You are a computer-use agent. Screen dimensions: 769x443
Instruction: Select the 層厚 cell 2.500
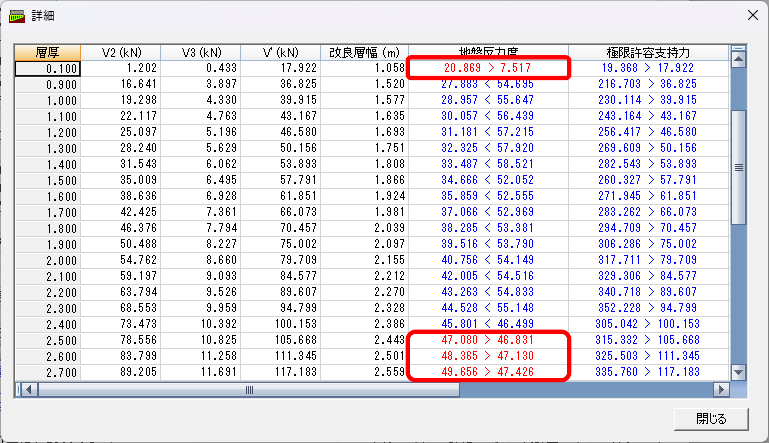[48, 340]
